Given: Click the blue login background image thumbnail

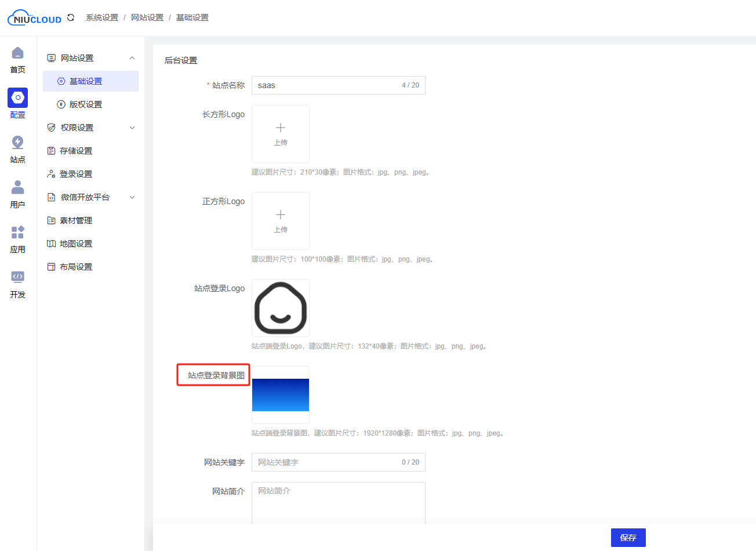Looking at the screenshot, I should [x=280, y=394].
